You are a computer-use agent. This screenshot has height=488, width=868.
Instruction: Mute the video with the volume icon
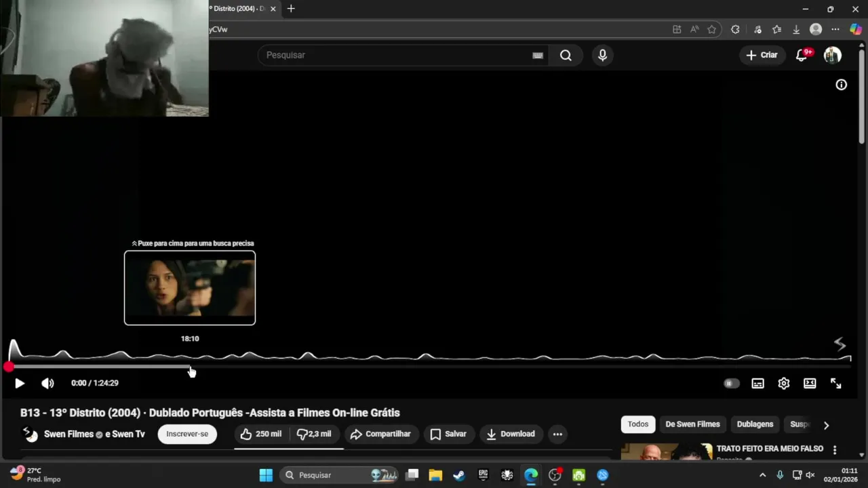(x=47, y=383)
